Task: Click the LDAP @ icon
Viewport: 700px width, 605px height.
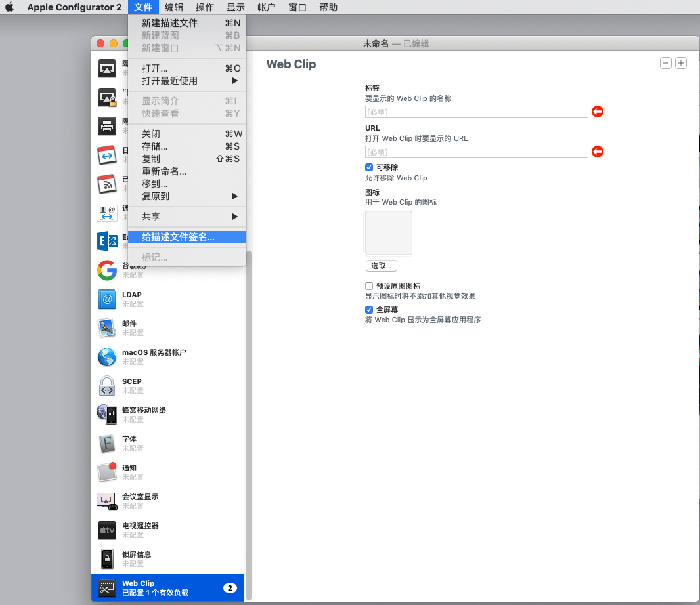Action: (107, 299)
